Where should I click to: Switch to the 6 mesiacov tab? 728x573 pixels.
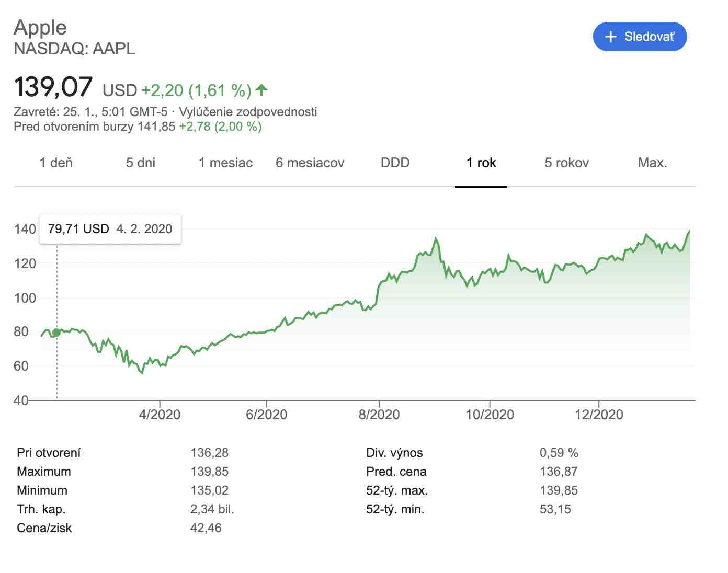[x=310, y=163]
